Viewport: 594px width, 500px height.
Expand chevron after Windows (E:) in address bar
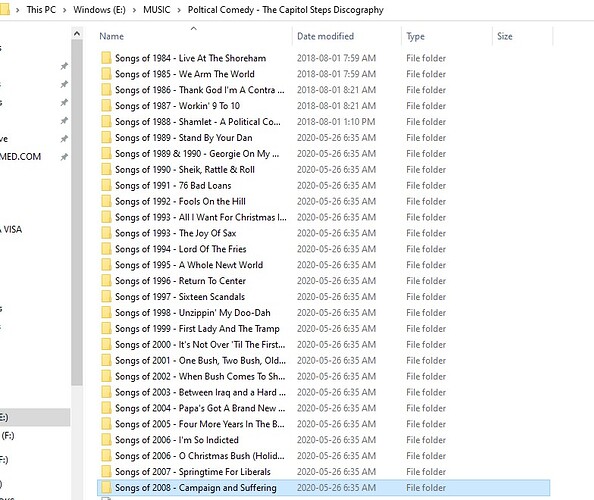(134, 10)
